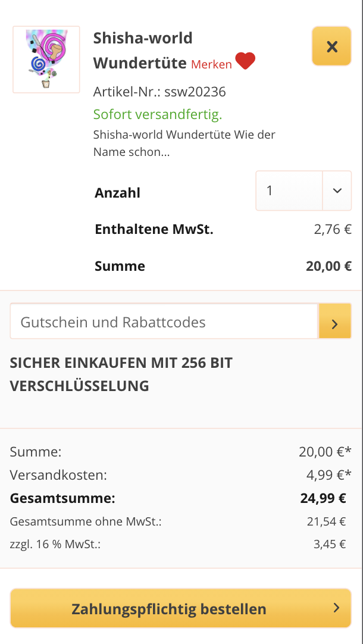Submit voucher code via the yellow arrow icon
Image resolution: width=363 pixels, height=644 pixels.
click(x=335, y=321)
